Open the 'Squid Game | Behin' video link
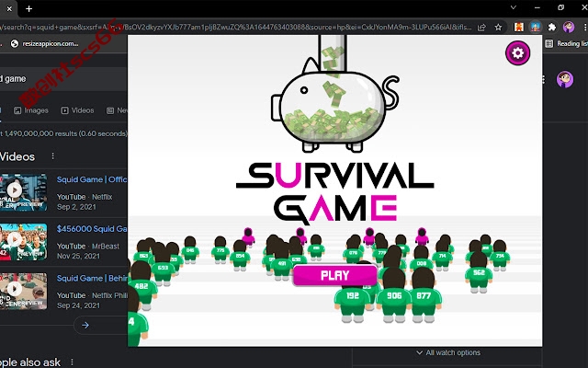The image size is (588, 368). coord(92,278)
